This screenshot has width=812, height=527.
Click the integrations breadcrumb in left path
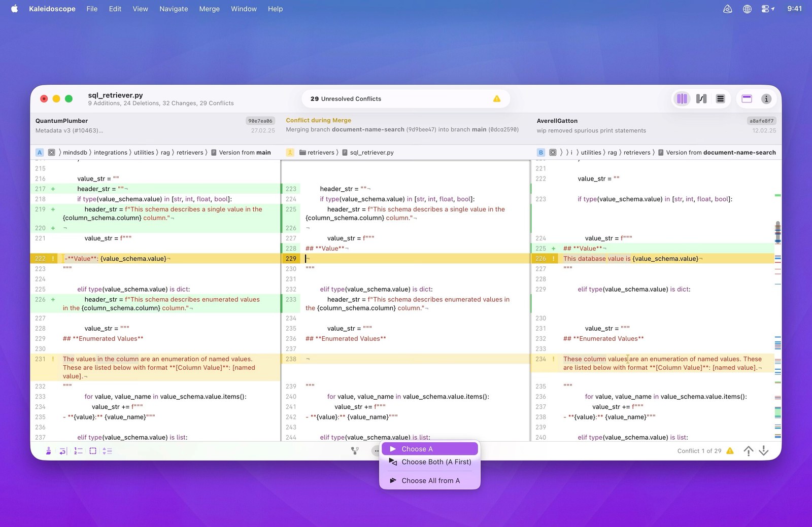click(x=111, y=152)
